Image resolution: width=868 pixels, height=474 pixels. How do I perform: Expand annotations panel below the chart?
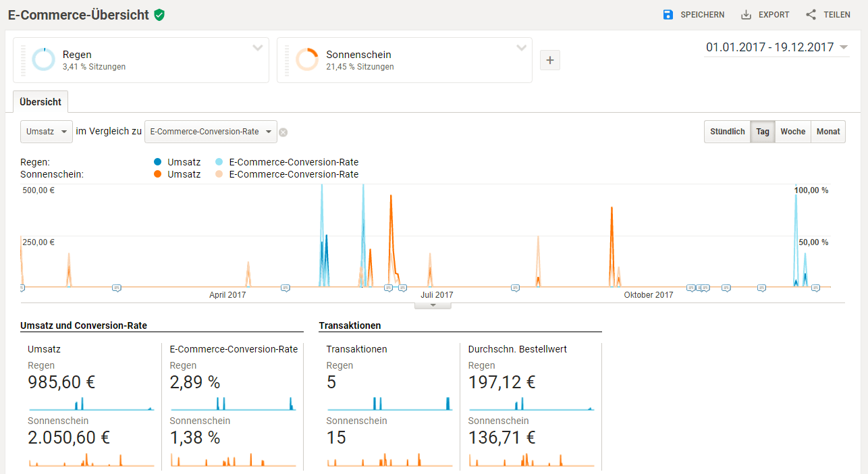point(433,305)
